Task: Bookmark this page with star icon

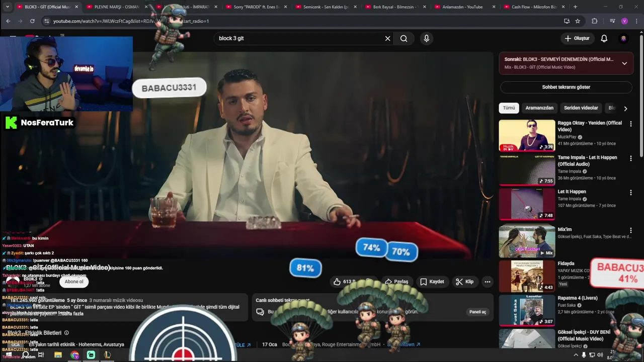Action: 578,21
